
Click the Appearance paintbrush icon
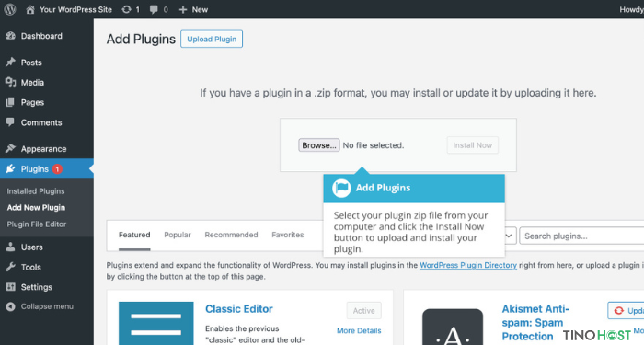coord(11,149)
